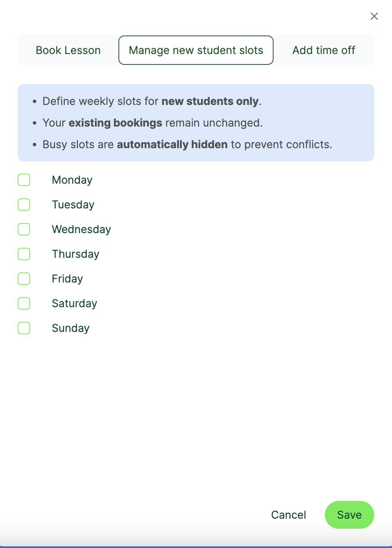This screenshot has height=548, width=392.
Task: Cancel without saving changes
Action: [x=288, y=514]
